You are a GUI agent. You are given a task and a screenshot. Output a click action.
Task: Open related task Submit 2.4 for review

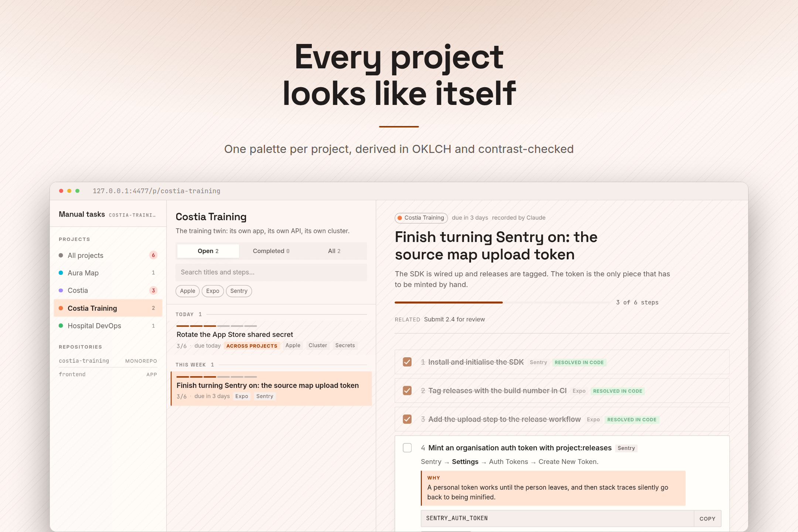coord(454,320)
